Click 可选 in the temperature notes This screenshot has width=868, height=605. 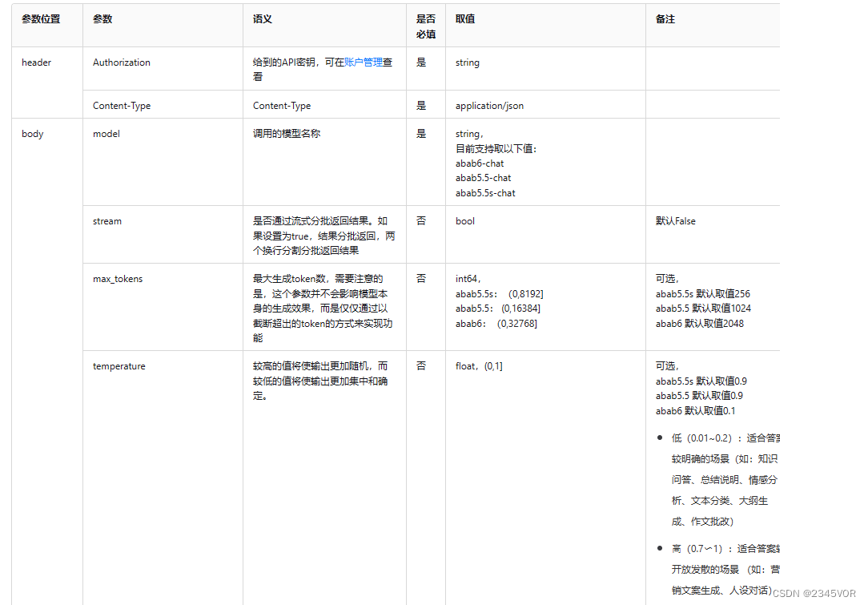666,366
